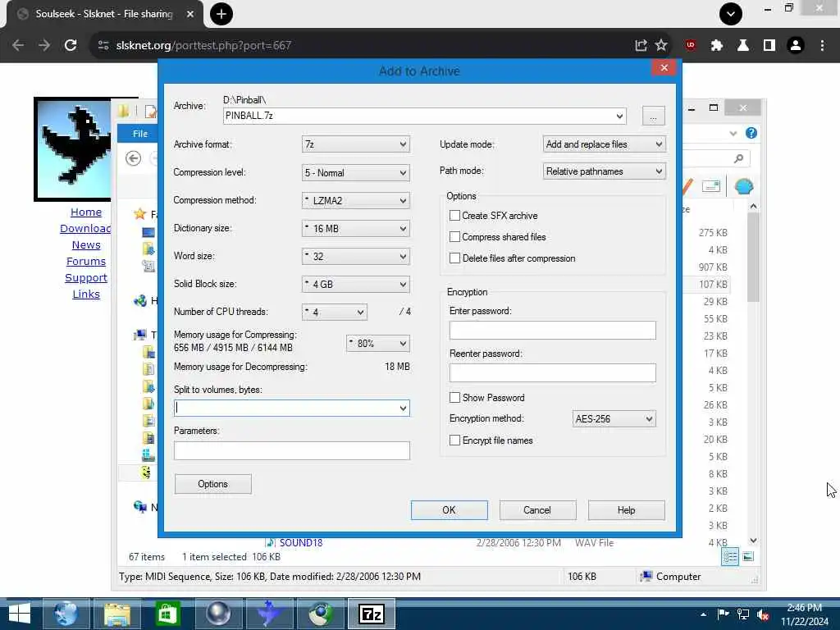Open File Explorer from taskbar
The height and width of the screenshot is (630, 840).
tap(117, 614)
